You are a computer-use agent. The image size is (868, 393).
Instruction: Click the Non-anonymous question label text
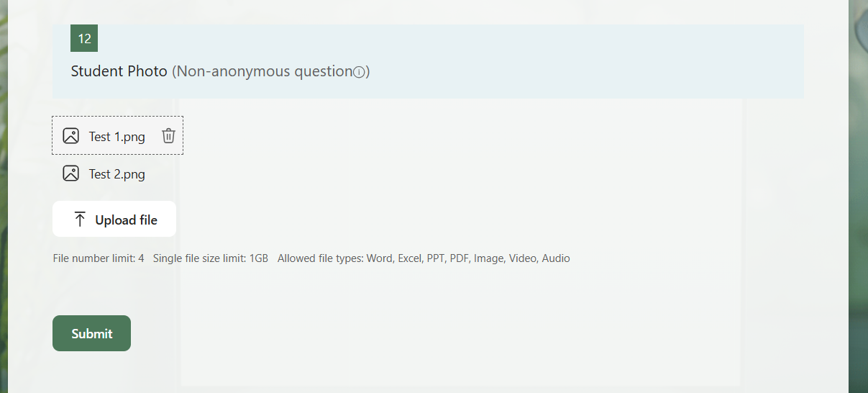(x=262, y=71)
